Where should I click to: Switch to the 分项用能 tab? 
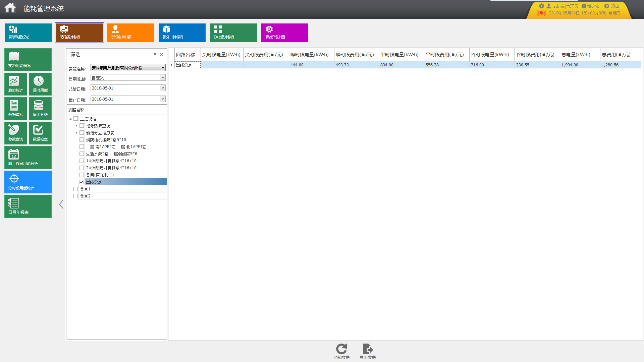click(x=130, y=33)
